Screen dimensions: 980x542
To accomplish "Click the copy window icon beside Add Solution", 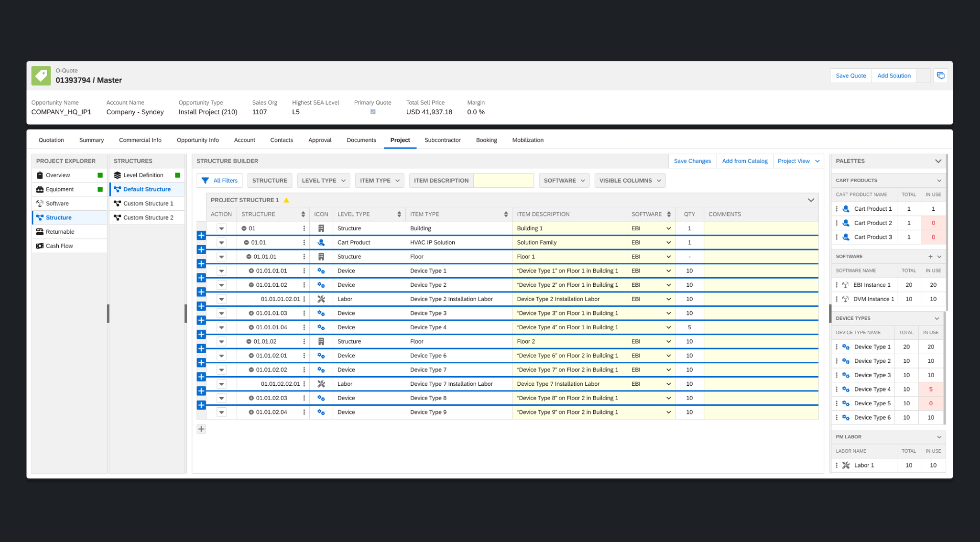I will pyautogui.click(x=941, y=76).
